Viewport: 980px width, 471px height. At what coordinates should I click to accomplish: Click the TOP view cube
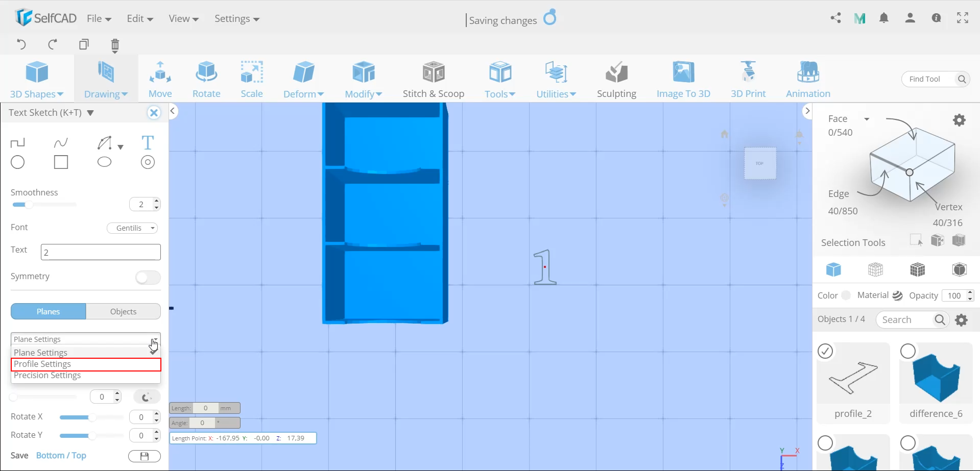(x=760, y=163)
